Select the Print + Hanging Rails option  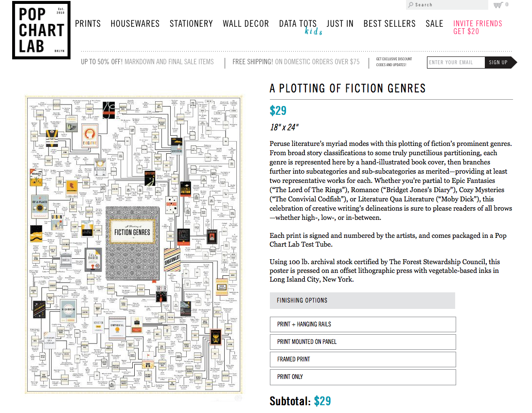point(363,324)
